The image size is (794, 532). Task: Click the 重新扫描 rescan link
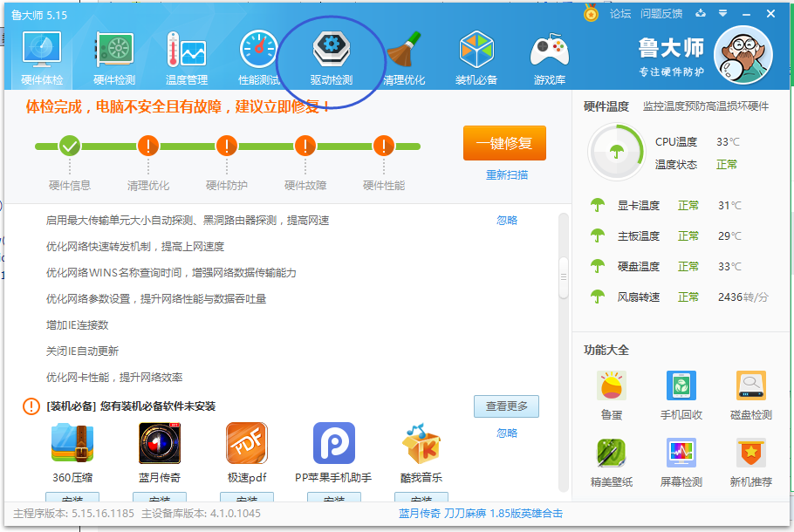(x=507, y=175)
